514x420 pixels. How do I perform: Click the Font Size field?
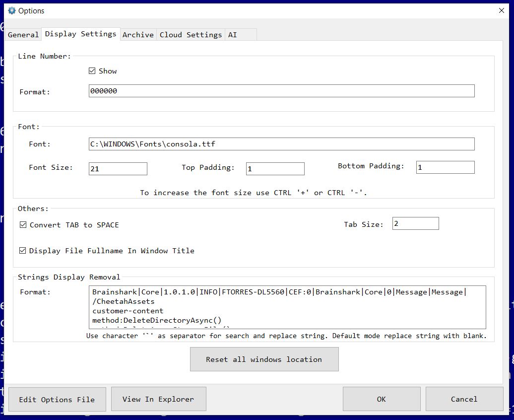[118, 169]
